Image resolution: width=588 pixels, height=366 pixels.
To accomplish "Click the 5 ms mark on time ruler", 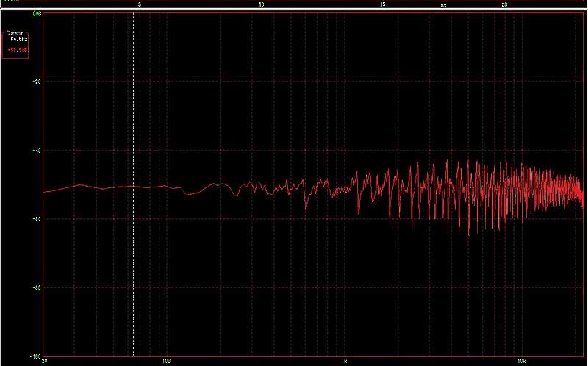I will click(140, 4).
